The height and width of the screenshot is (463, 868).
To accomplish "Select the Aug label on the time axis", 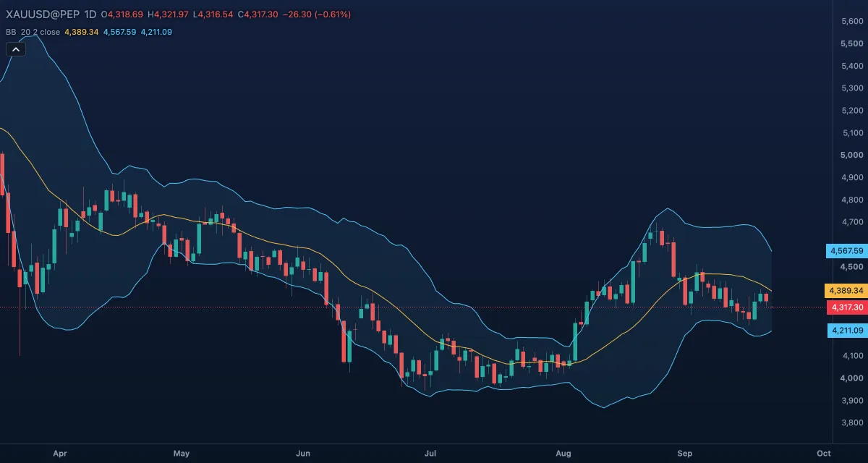I will pyautogui.click(x=563, y=454).
